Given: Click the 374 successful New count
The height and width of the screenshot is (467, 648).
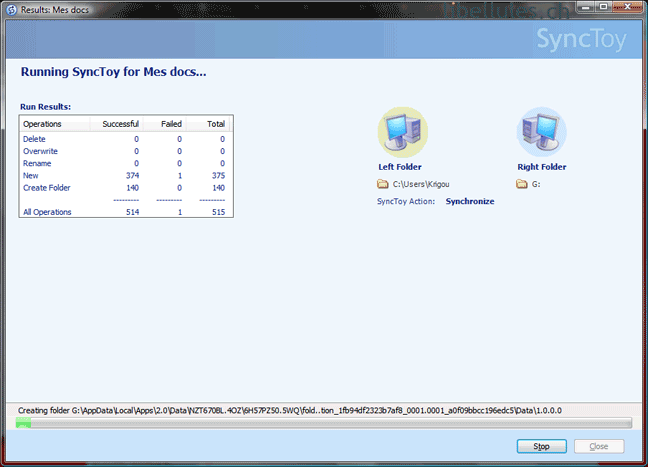Looking at the screenshot, I should click(x=132, y=176).
